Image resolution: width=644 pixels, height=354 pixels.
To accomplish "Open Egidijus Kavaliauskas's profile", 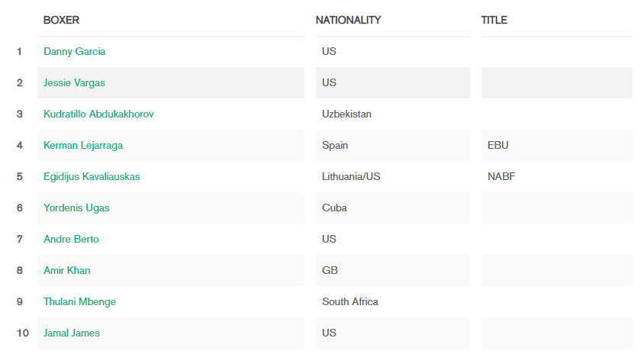I will coord(92,176).
